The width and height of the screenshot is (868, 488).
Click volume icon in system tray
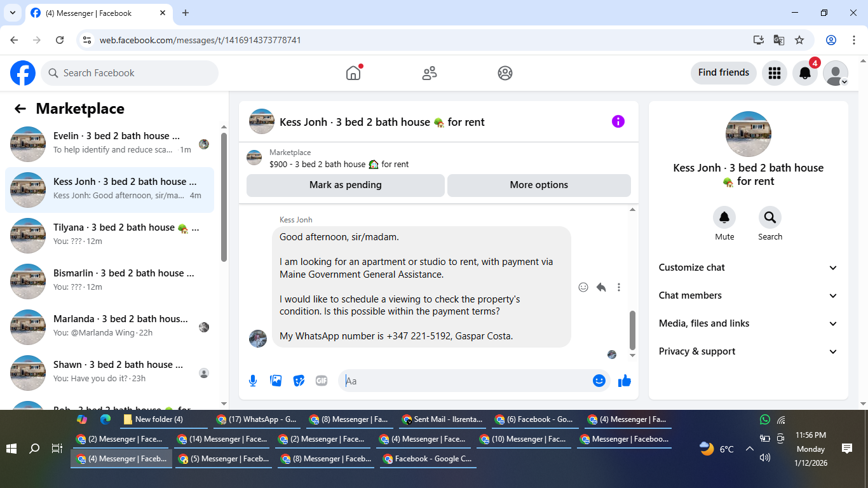pos(765,457)
